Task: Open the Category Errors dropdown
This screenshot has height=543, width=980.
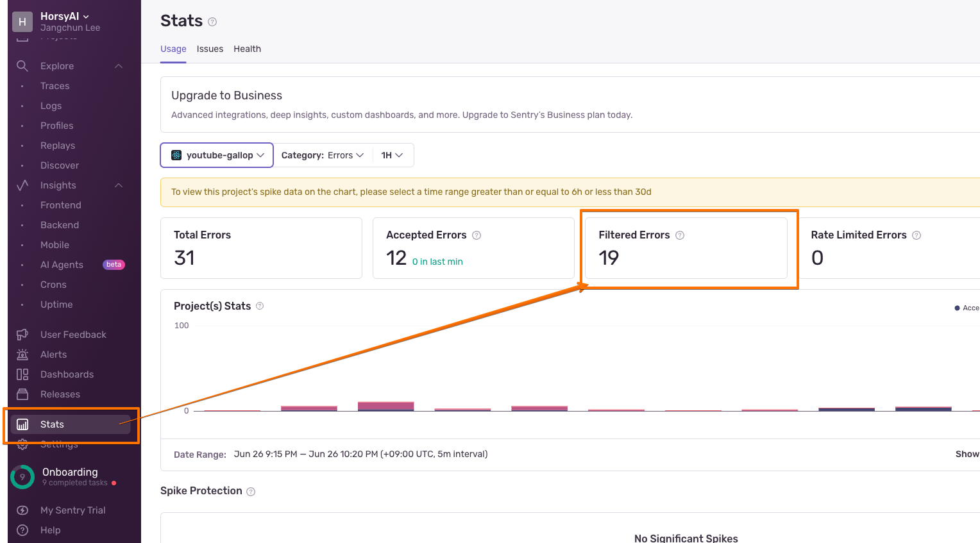Action: [323, 155]
